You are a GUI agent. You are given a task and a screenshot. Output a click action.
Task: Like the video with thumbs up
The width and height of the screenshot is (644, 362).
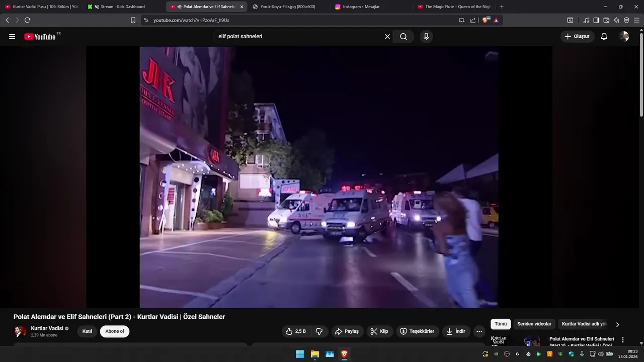296,331
